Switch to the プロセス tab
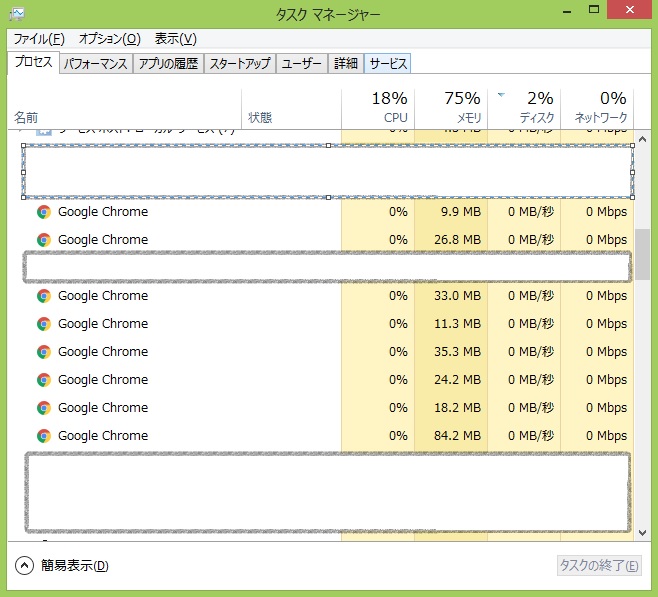658x597 pixels. (x=34, y=62)
